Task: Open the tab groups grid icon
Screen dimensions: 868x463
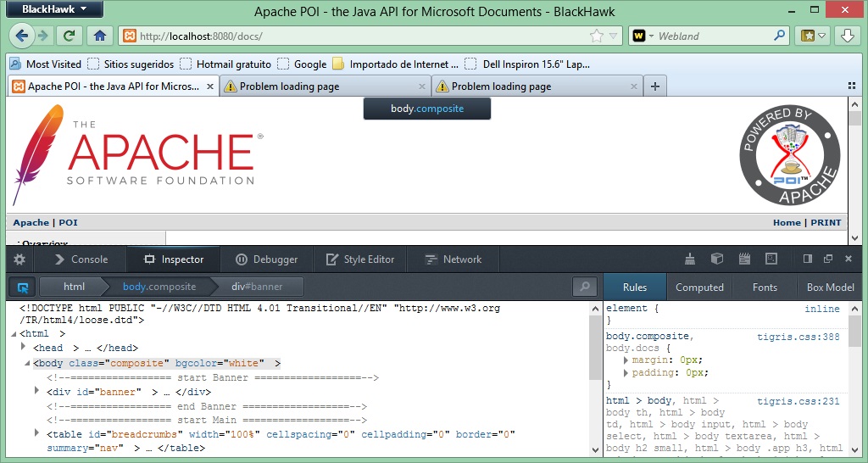Action: [x=852, y=86]
